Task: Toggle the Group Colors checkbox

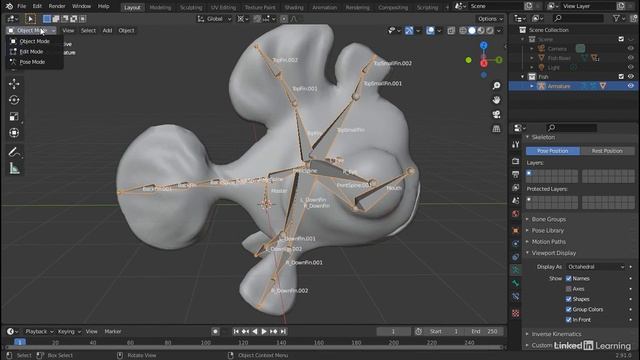Action: tap(569, 309)
